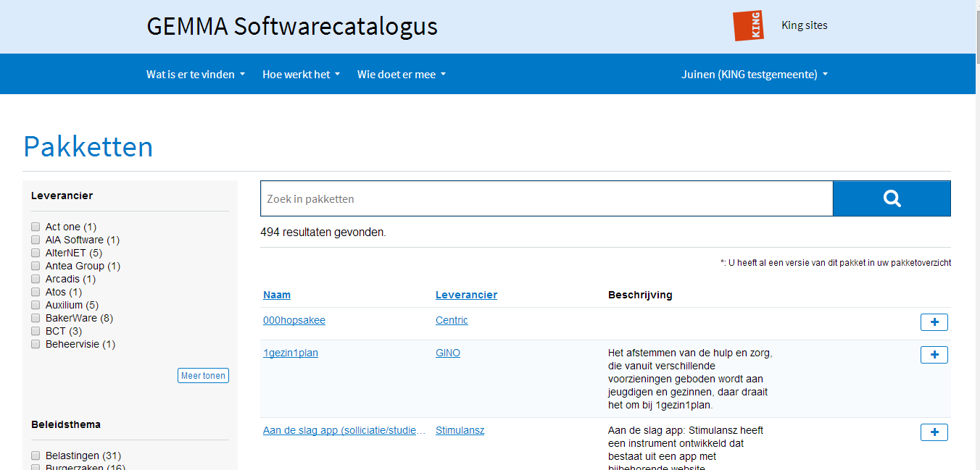Enable the AlterNET supplier filter

36,253
